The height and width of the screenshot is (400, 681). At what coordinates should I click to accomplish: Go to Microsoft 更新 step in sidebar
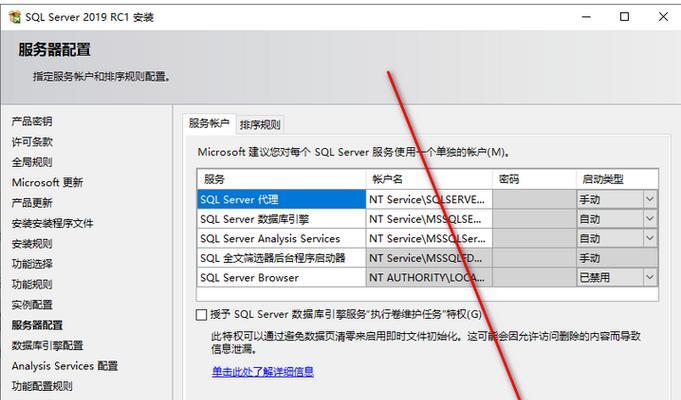(47, 182)
